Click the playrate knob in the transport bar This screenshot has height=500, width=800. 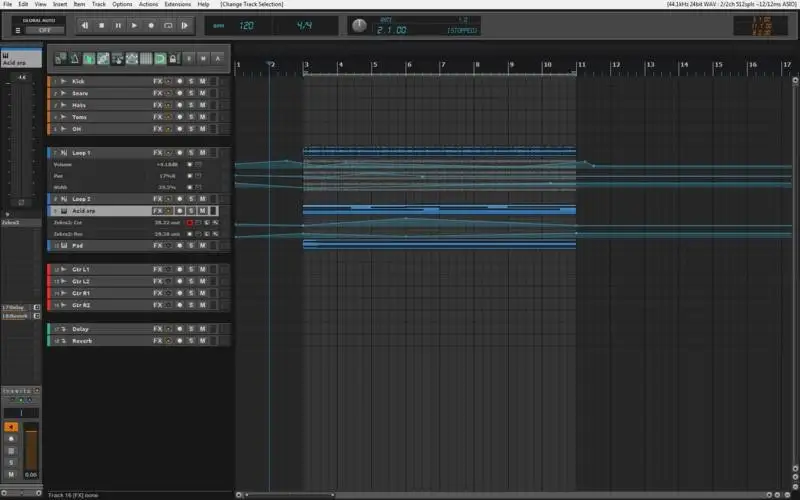[359, 25]
